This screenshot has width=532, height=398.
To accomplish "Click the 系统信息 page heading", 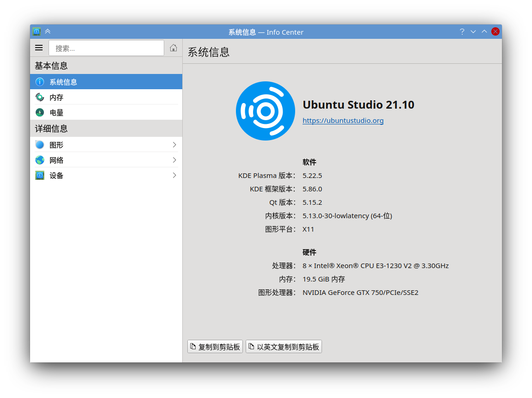I will 208,52.
